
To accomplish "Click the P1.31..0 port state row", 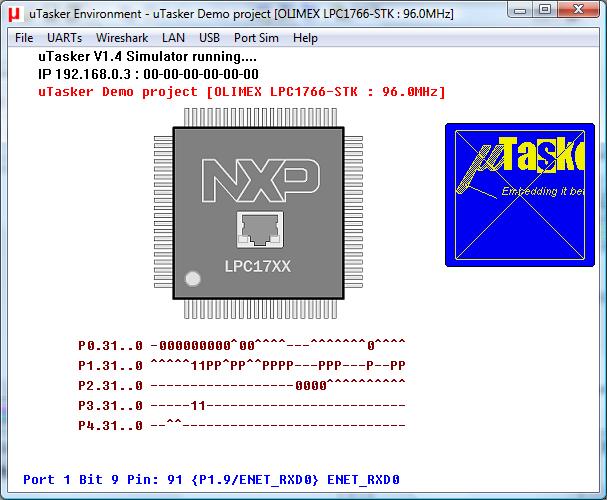I will point(242,365).
